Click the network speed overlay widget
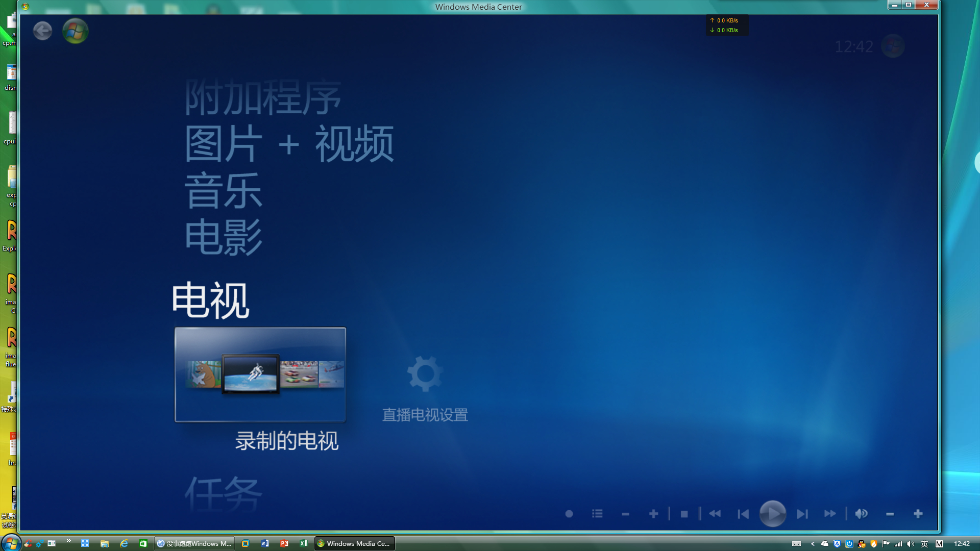 click(727, 25)
